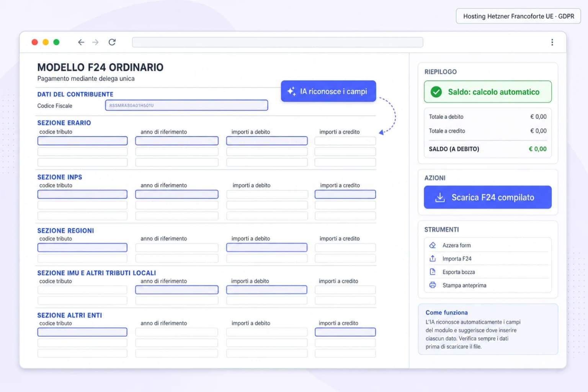Activate the IA riconosce i campi button
Viewport: 588px width, 392px height.
(328, 91)
